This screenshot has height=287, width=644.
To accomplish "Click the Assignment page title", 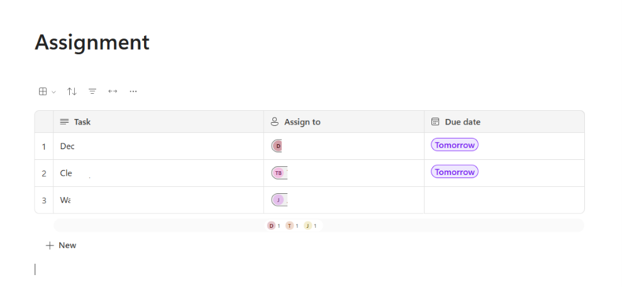I will pyautogui.click(x=92, y=42).
